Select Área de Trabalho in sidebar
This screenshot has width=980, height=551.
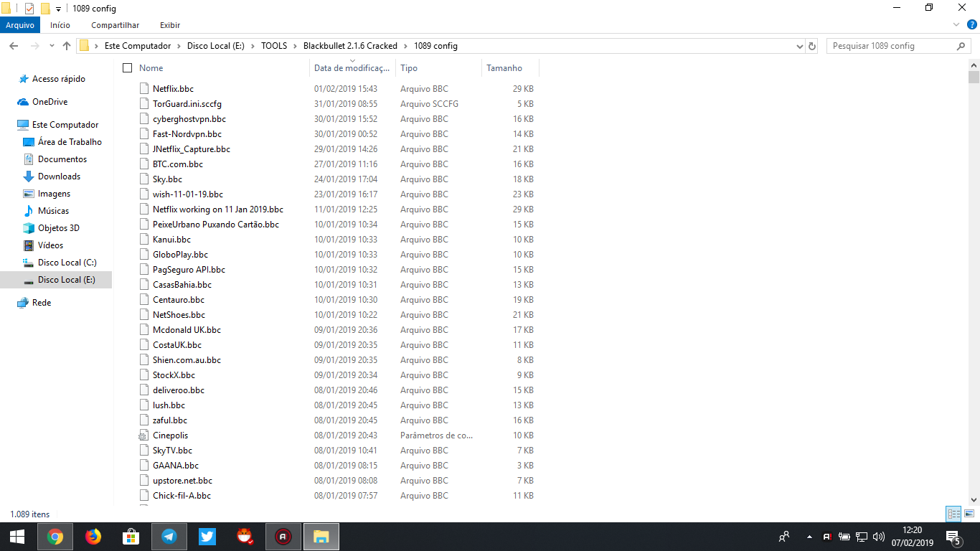coord(70,142)
